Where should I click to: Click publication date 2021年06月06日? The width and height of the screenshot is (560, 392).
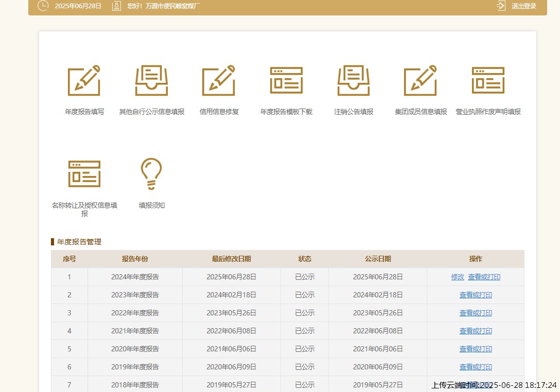tap(378, 349)
